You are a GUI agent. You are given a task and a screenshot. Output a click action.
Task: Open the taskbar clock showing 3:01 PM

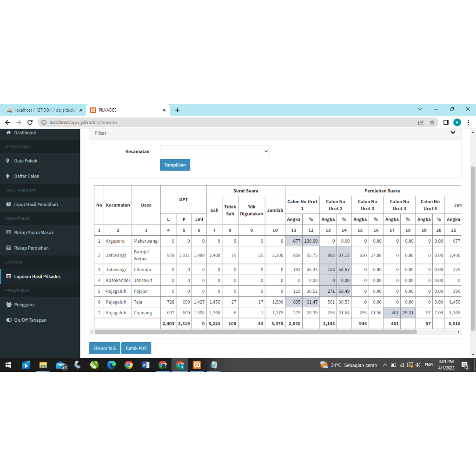click(x=446, y=365)
